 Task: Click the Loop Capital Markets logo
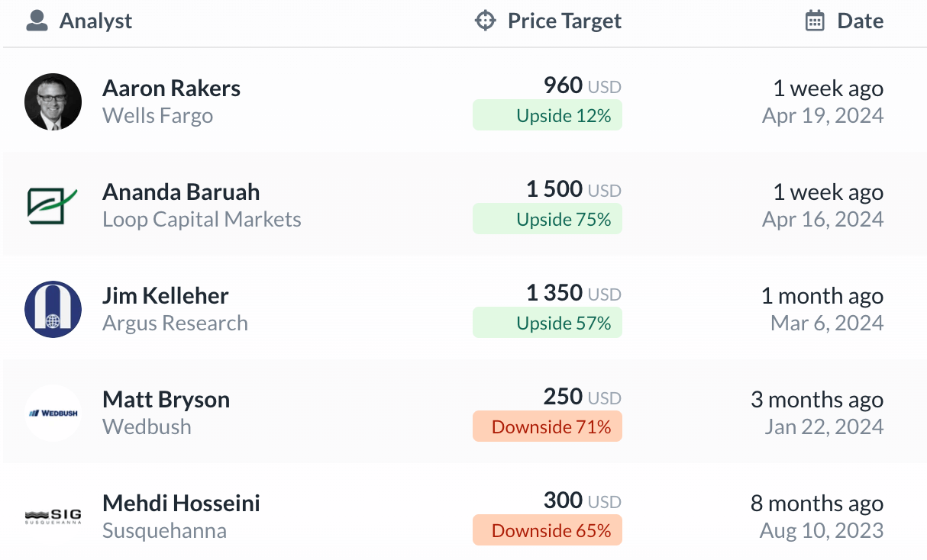[53, 205]
